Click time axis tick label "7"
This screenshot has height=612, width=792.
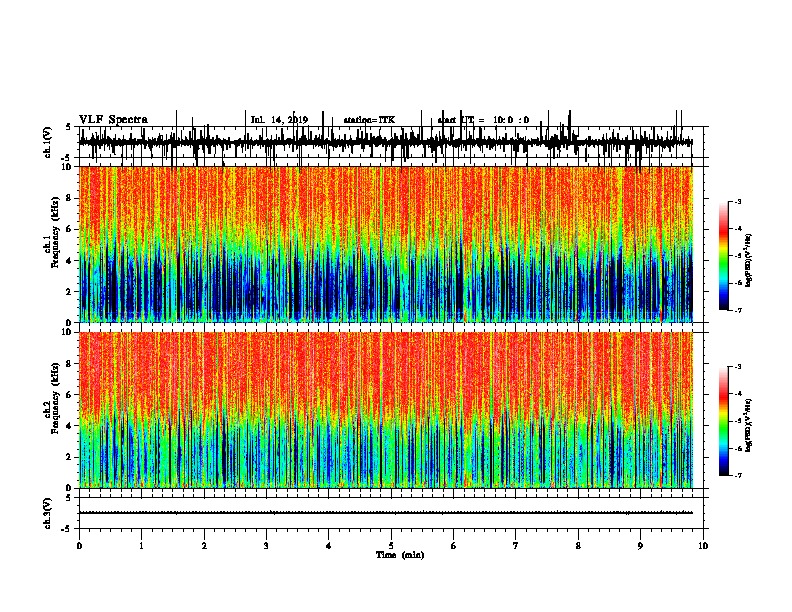(516, 546)
